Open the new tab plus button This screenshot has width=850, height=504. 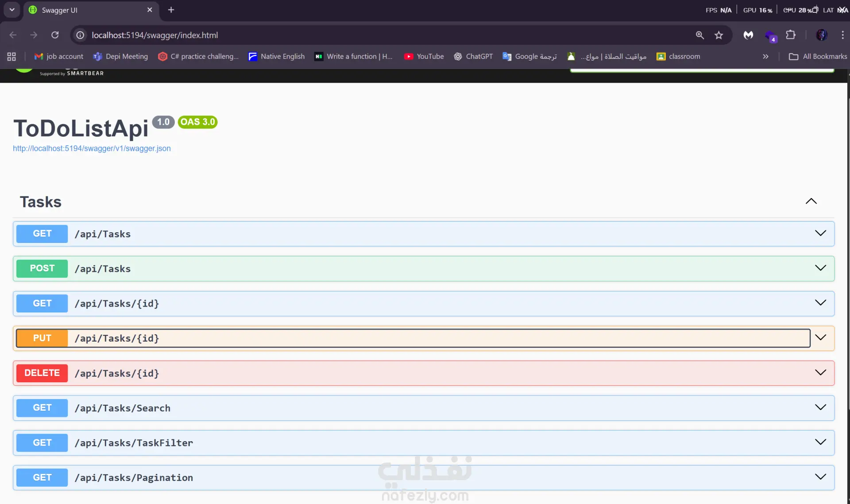[171, 10]
